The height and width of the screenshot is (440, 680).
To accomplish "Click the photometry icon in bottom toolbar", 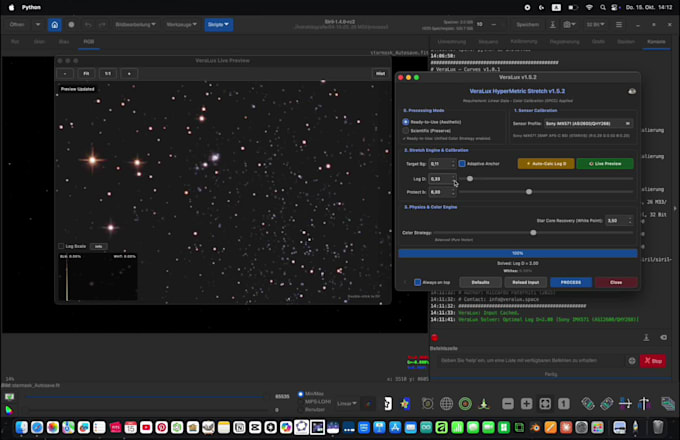I will tap(428, 404).
